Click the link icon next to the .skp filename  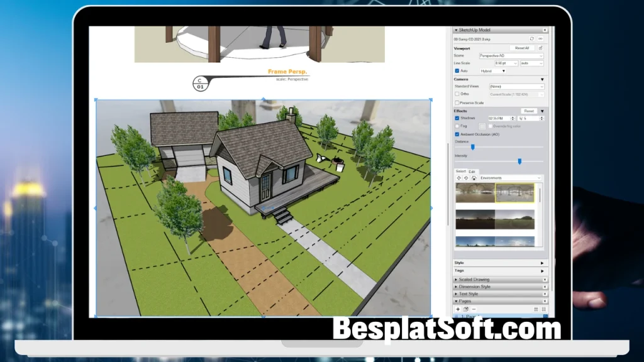click(x=541, y=38)
